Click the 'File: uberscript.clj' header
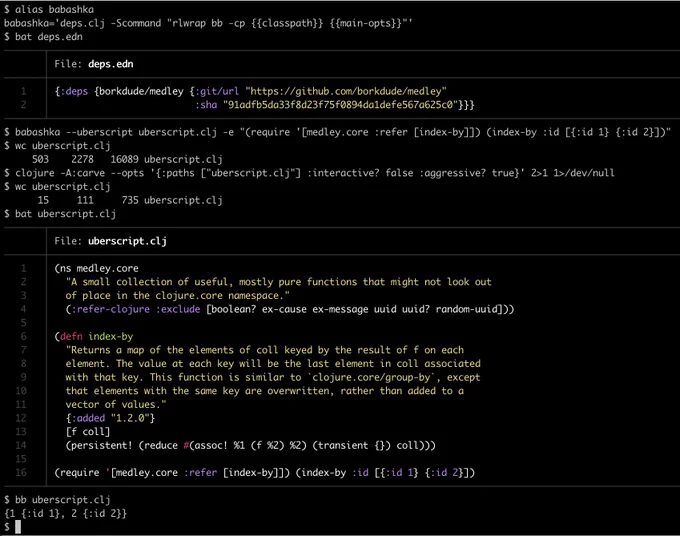The height and width of the screenshot is (536, 680). tap(110, 241)
